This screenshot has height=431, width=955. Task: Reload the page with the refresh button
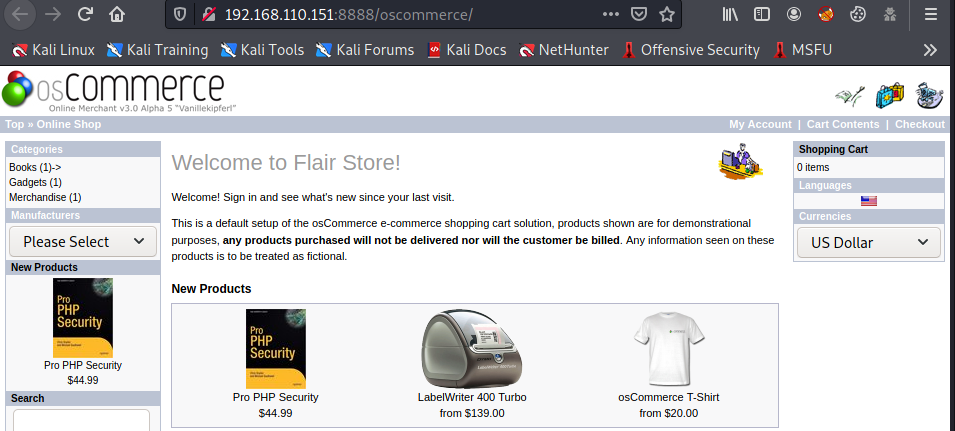tap(85, 15)
